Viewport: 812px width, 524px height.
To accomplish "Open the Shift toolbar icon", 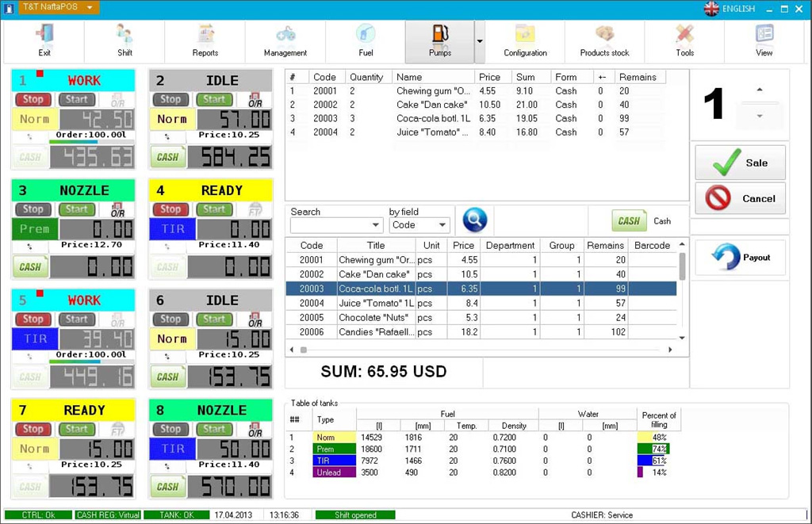I will [x=124, y=41].
